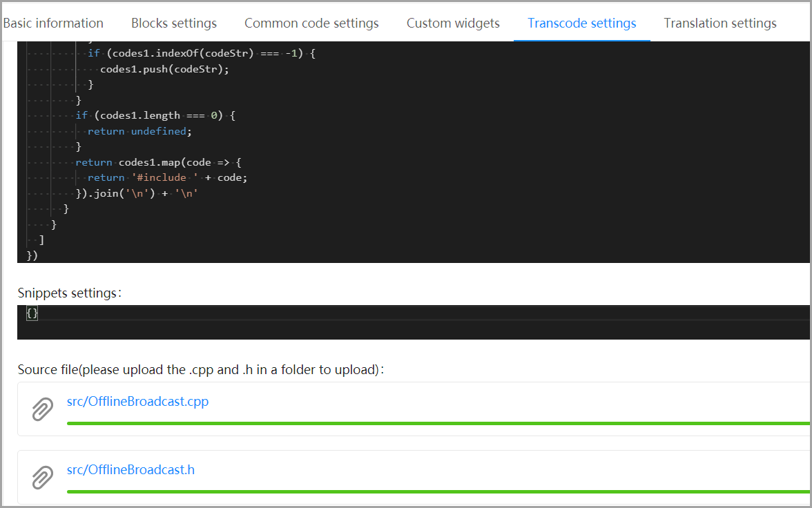Click the active Transcode settings tab
This screenshot has height=508, width=812.
click(581, 23)
